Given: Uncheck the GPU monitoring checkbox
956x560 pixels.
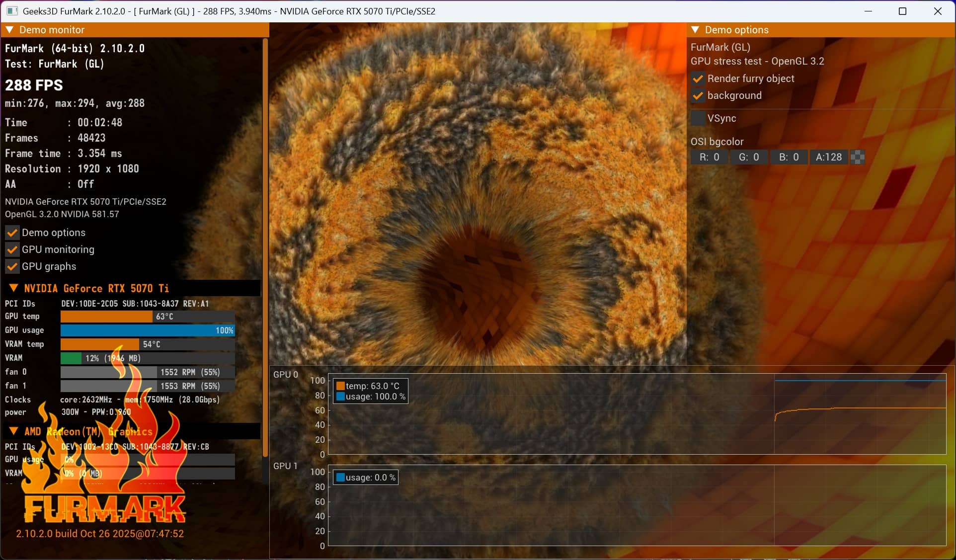Looking at the screenshot, I should (x=12, y=249).
